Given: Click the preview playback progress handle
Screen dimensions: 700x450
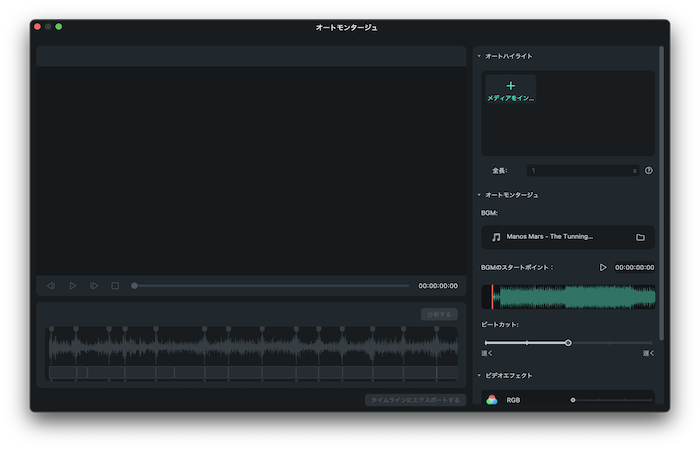Looking at the screenshot, I should pyautogui.click(x=134, y=286).
